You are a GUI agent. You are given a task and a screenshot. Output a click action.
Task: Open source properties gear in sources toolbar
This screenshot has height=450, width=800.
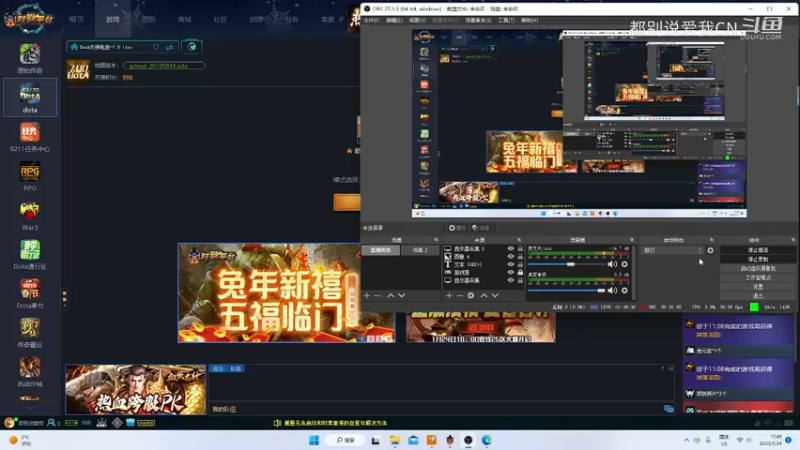click(471, 295)
